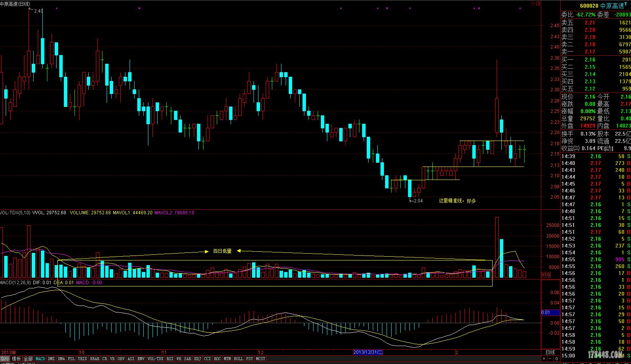Click the 2.04 low price label

coord(418,201)
